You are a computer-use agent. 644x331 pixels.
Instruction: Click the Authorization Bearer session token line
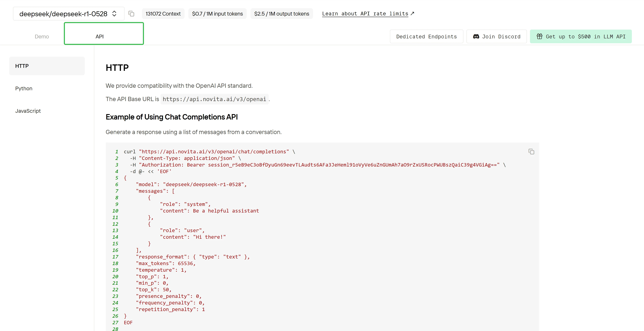[318, 165]
